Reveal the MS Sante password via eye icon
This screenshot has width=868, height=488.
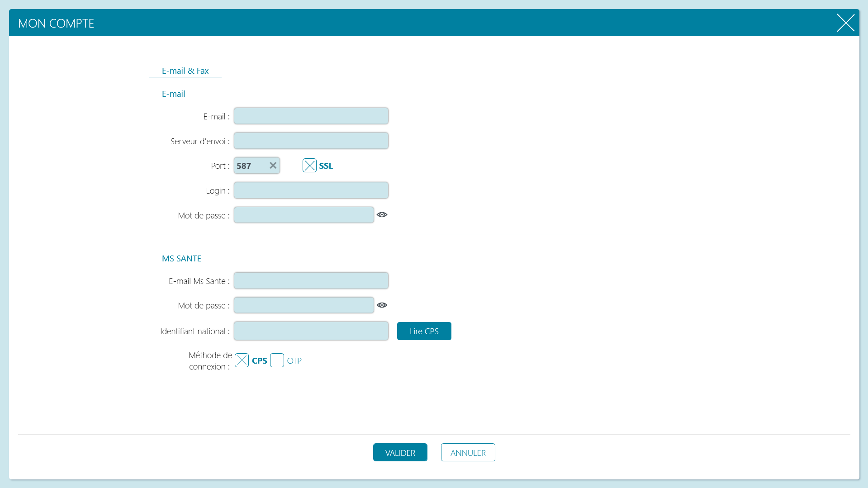pos(382,305)
